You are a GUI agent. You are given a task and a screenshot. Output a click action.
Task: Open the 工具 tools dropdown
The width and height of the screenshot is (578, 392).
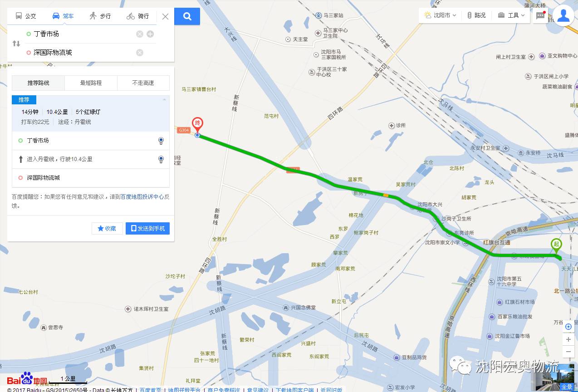511,15
